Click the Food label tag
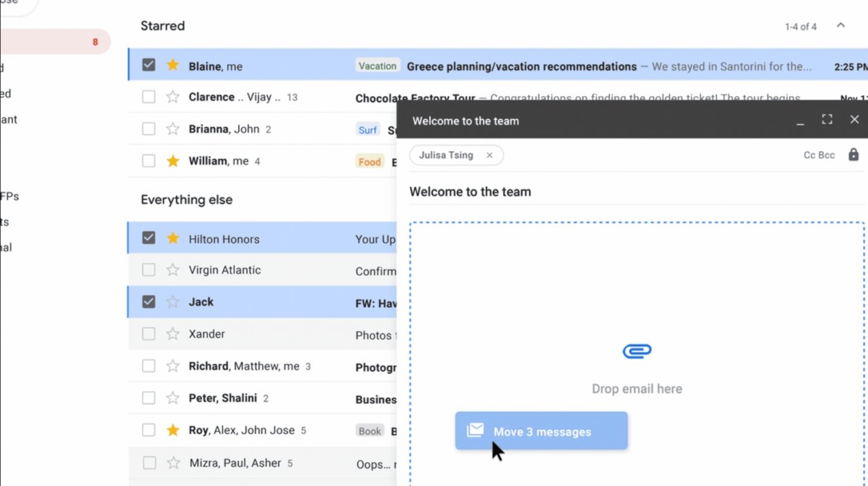Viewport: 868px width, 486px height. (x=370, y=161)
